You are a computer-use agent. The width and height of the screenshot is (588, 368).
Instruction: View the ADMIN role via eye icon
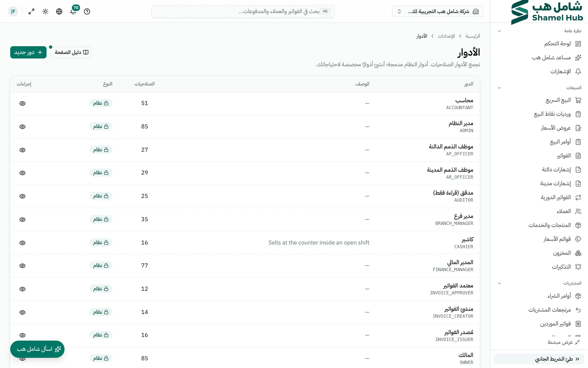(x=22, y=127)
